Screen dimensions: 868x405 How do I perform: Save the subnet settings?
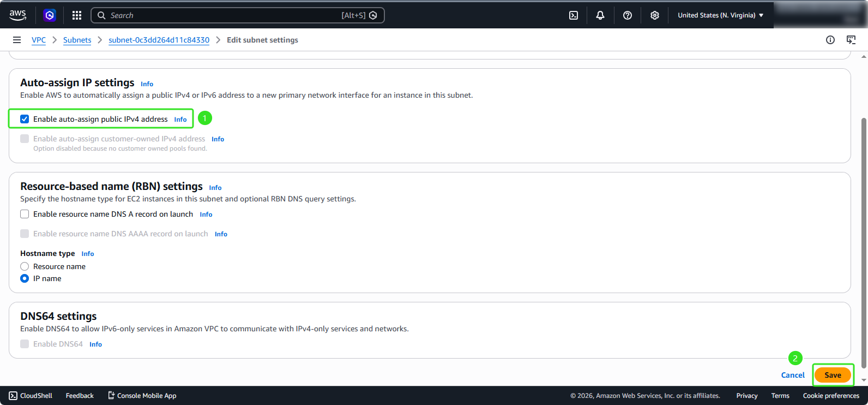[833, 375]
